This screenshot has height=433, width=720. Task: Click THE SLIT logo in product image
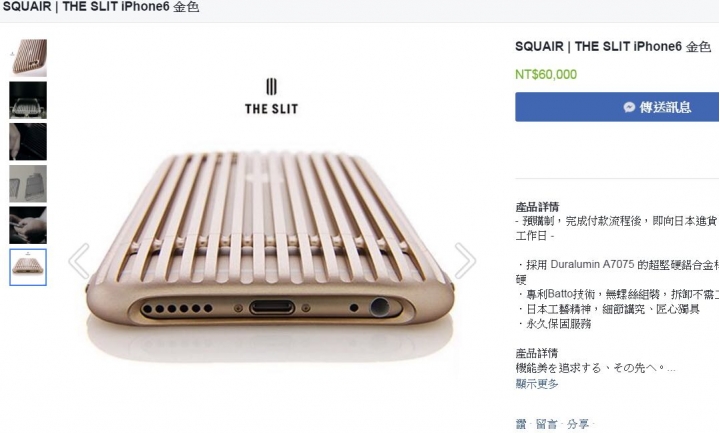pyautogui.click(x=271, y=96)
